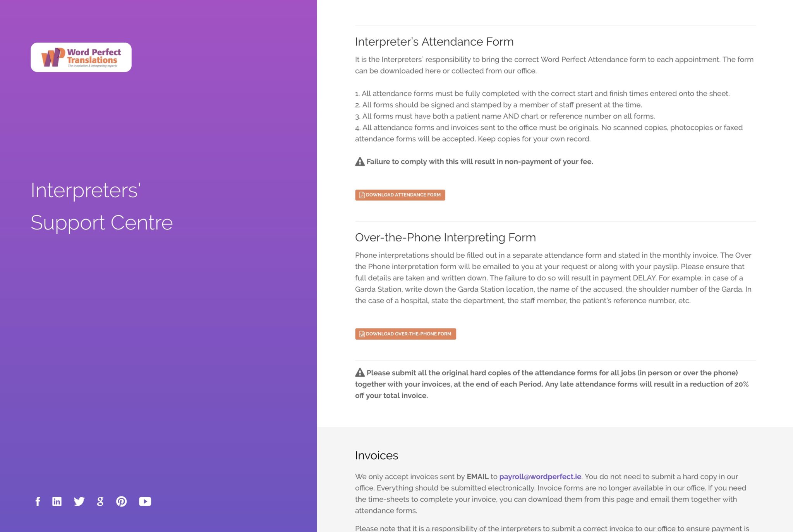Click the payroll@wordperfect.ie email link
The width and height of the screenshot is (793, 532).
tap(540, 476)
